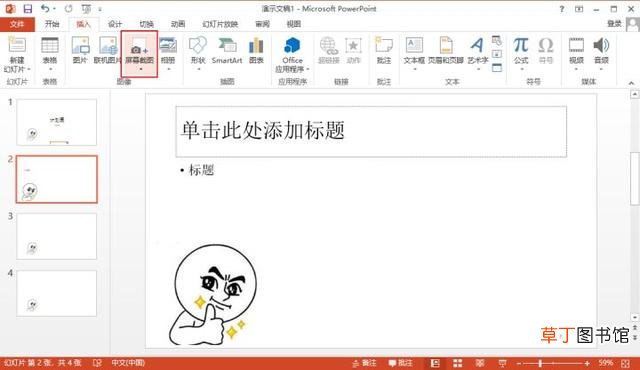The width and height of the screenshot is (640, 370).
Task: Click the 中文(中国) language indicator
Action: pos(128,363)
